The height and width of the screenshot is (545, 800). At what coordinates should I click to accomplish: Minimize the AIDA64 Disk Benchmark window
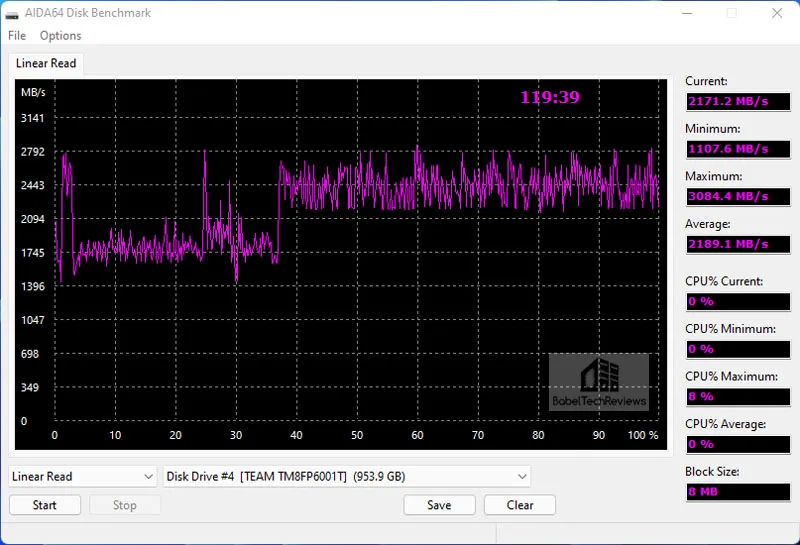[687, 13]
